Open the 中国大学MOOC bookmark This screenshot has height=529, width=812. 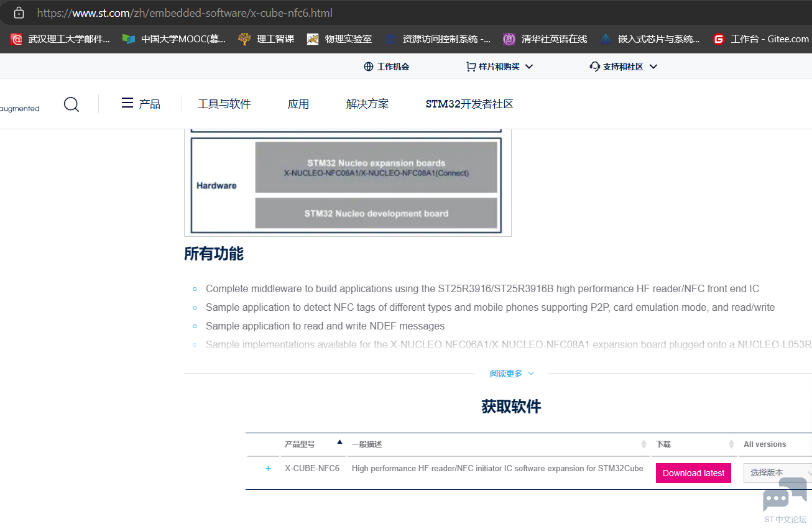click(173, 39)
